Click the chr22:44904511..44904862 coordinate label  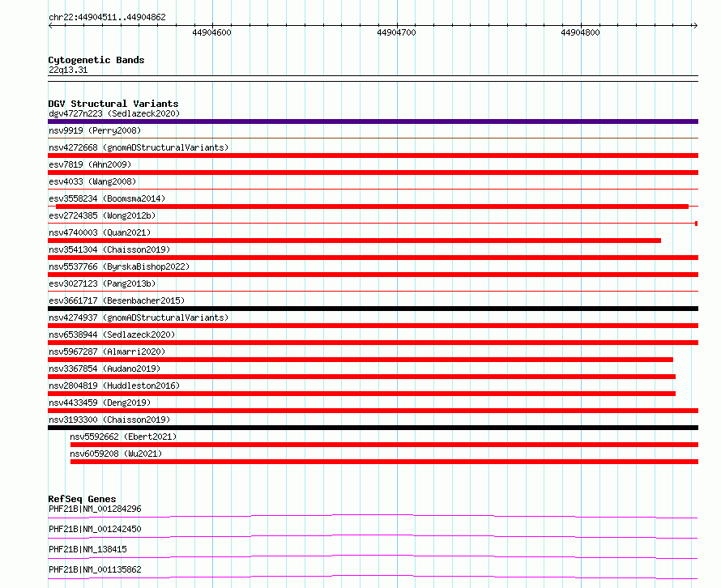tap(107, 17)
